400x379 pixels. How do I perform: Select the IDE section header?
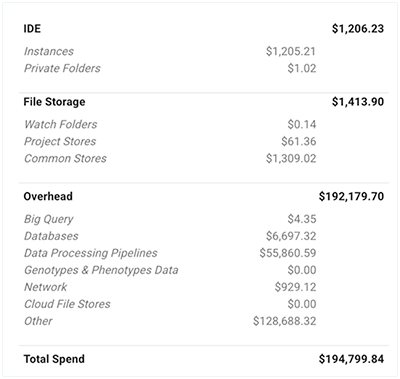[32, 29]
